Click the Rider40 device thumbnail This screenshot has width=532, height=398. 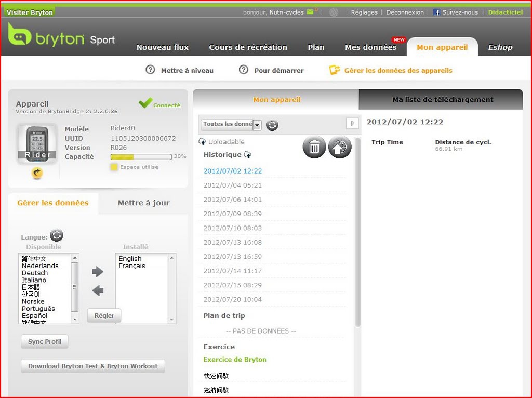click(37, 144)
